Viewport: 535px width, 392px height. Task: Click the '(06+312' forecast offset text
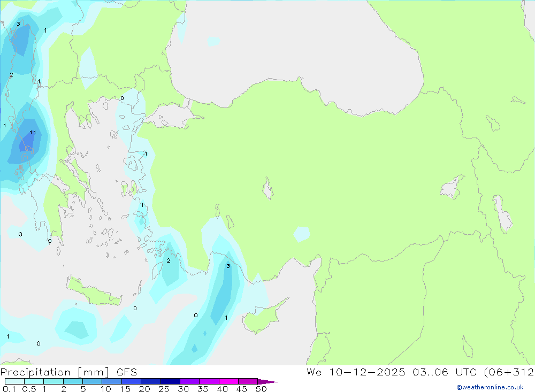click(509, 372)
